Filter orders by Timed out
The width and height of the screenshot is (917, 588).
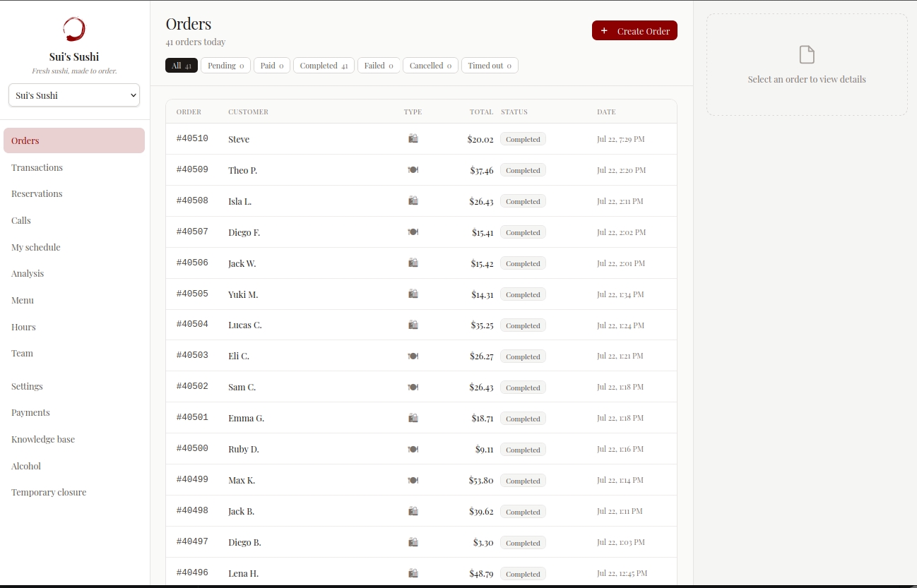click(x=490, y=66)
